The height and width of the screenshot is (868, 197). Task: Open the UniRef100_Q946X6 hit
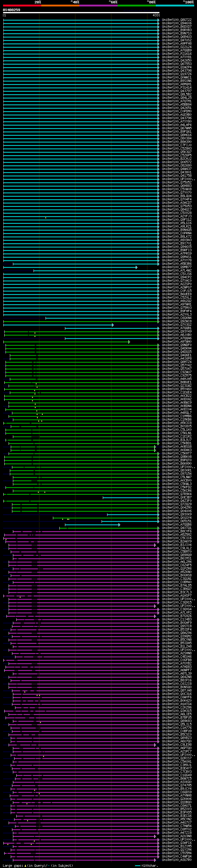point(177,23)
